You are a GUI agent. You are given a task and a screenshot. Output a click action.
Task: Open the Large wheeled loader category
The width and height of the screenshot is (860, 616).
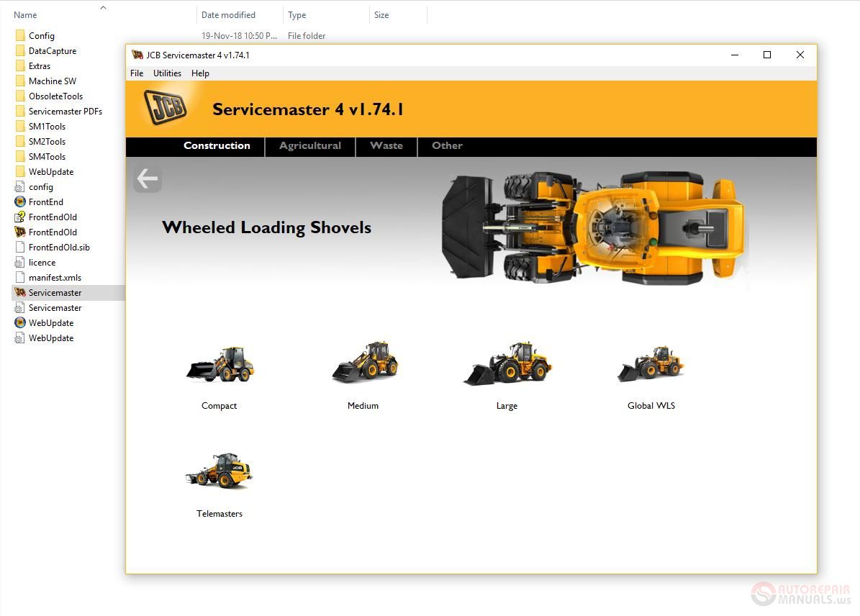pyautogui.click(x=507, y=363)
